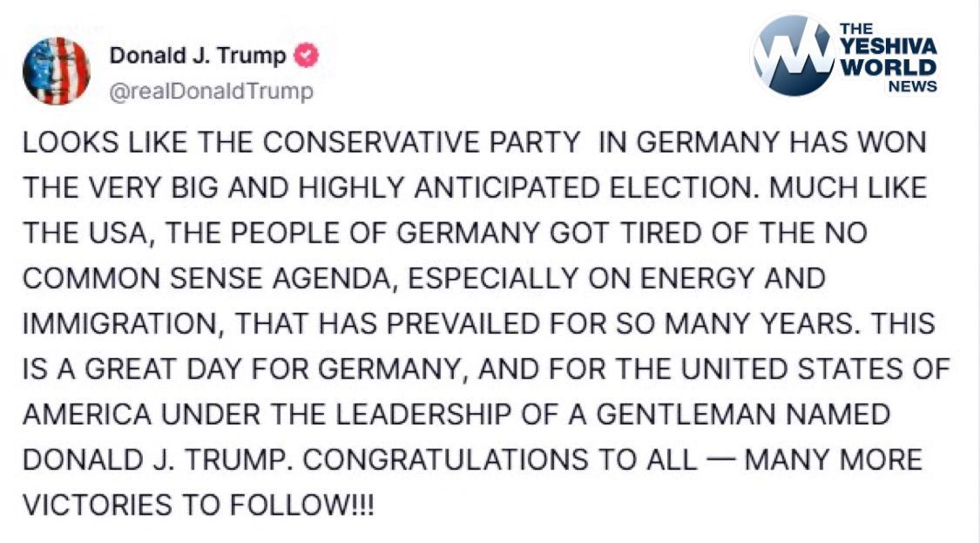
Task: Open the @realDonaldTrump handle link
Action: pos(211,92)
